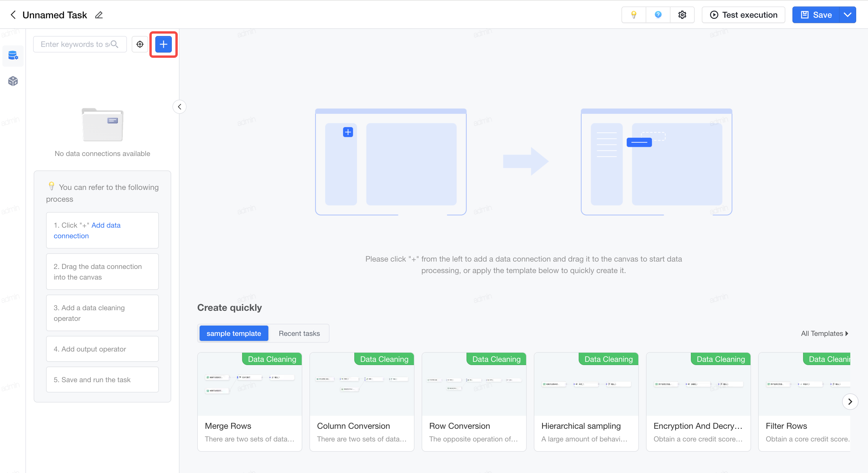Click the pencil icon to rename Unnamed Task
Image resolution: width=868 pixels, height=473 pixels.
99,15
